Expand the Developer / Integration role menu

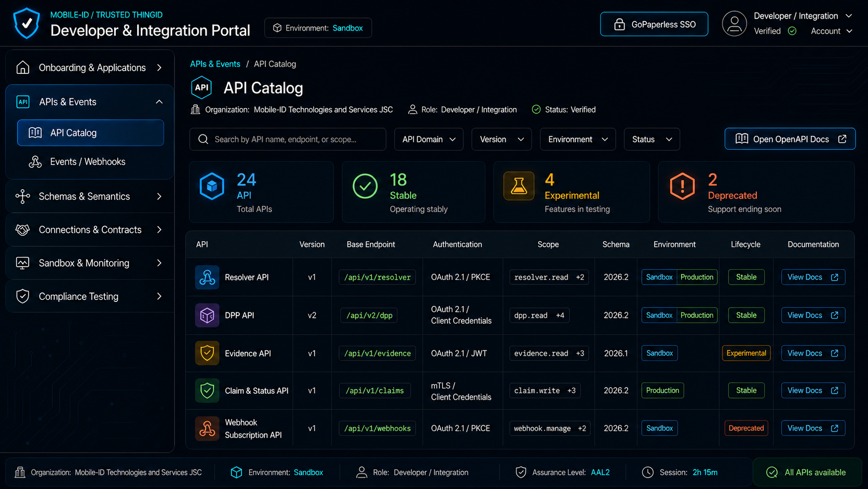coord(803,16)
